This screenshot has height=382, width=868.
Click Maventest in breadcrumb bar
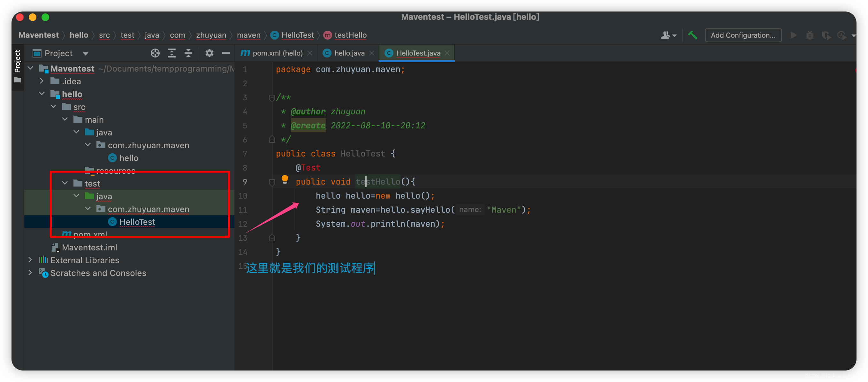point(38,35)
